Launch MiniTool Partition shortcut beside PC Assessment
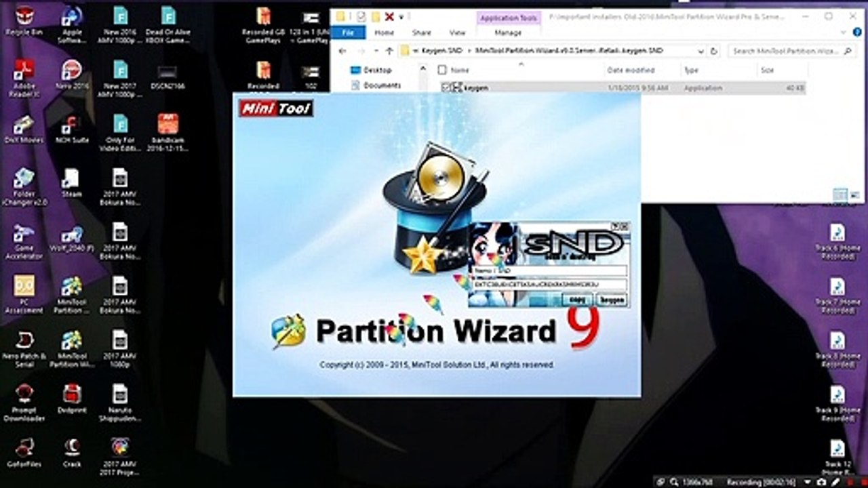The width and height of the screenshot is (868, 488). pyautogui.click(x=71, y=295)
